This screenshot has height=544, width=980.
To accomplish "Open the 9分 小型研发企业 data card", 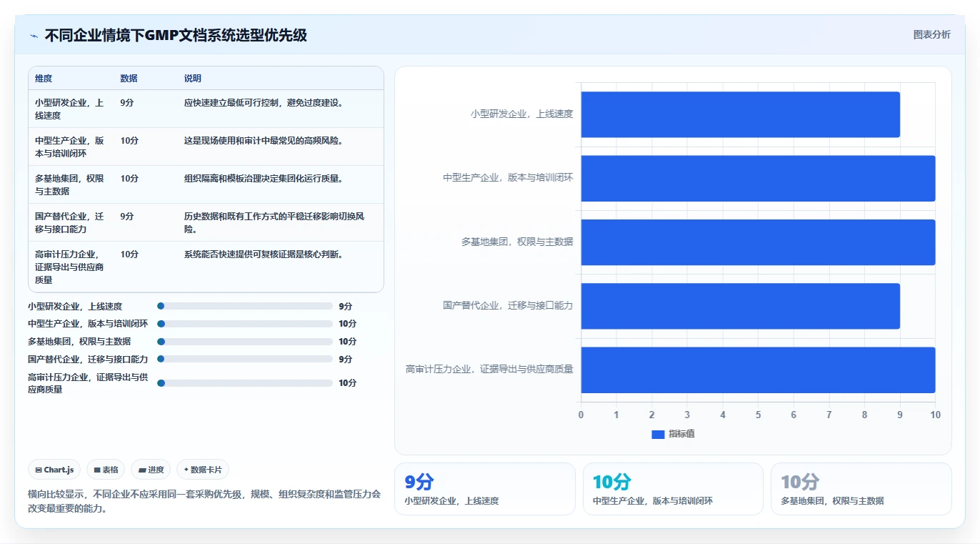I will point(485,489).
